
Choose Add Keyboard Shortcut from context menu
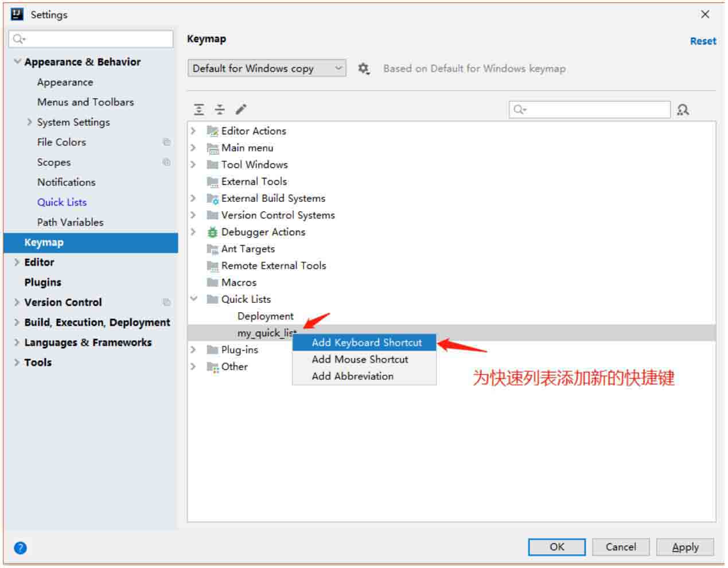click(366, 343)
